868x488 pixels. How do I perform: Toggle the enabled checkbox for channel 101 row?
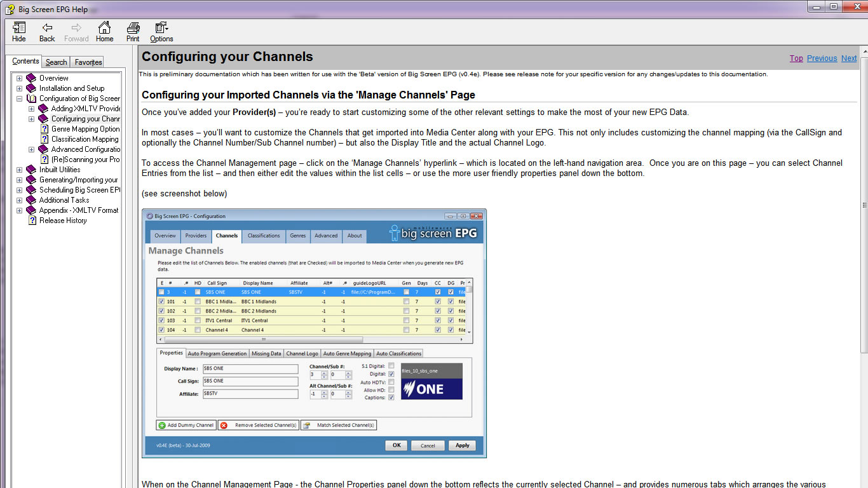coord(161,302)
